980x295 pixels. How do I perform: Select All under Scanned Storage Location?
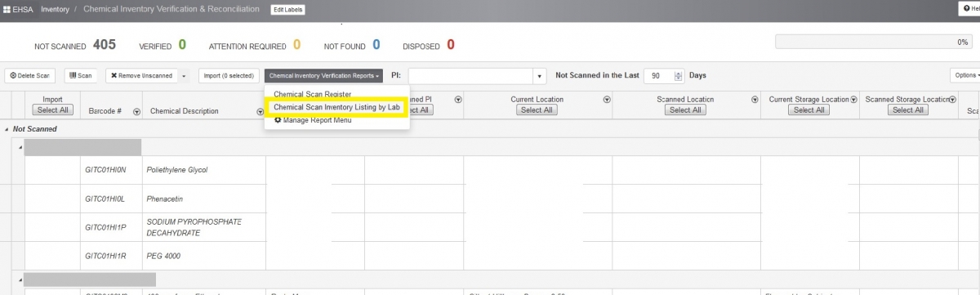coord(907,110)
